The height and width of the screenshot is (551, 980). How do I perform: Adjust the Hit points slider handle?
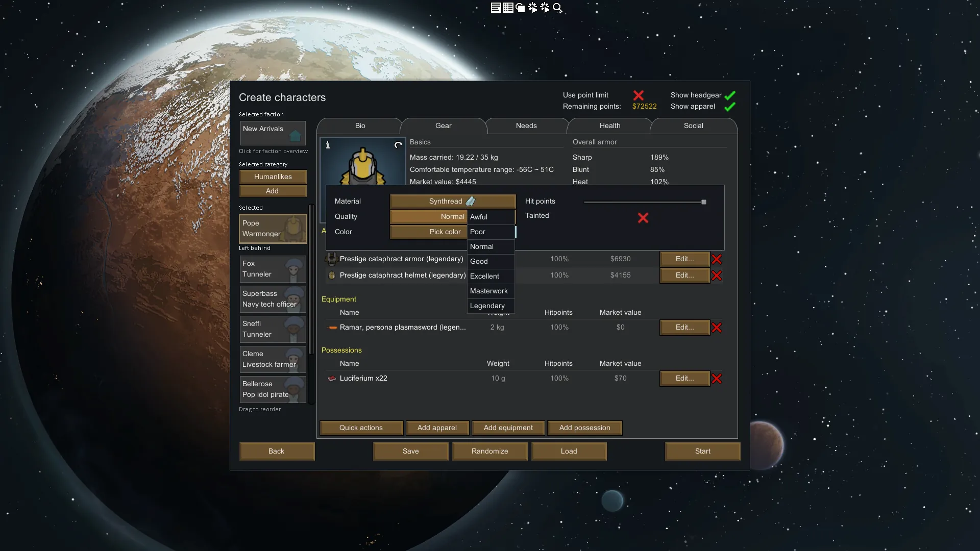click(x=704, y=202)
